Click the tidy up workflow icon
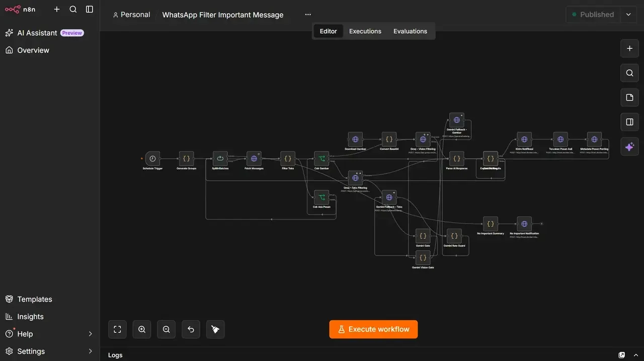The image size is (644, 361). click(x=215, y=329)
